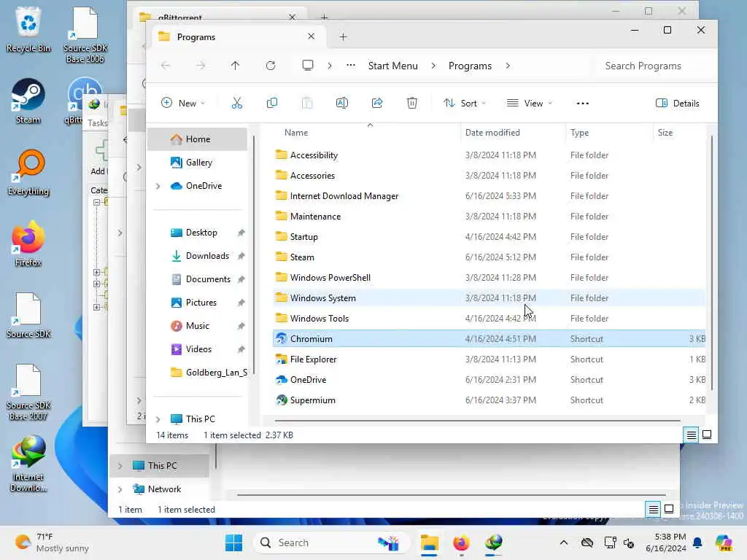Viewport: 747px width, 560px height.
Task: Click Programs in the breadcrumb
Action: click(470, 66)
